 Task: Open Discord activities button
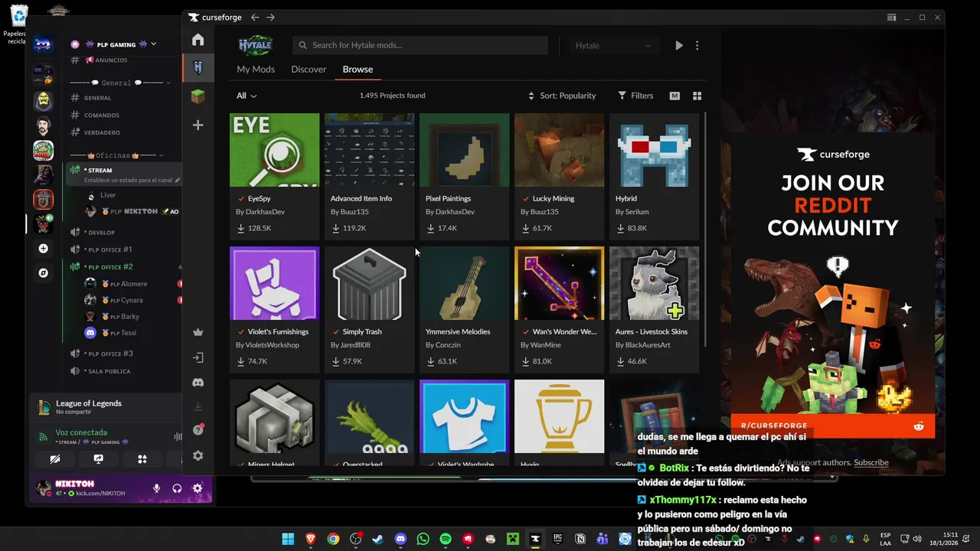(142, 459)
